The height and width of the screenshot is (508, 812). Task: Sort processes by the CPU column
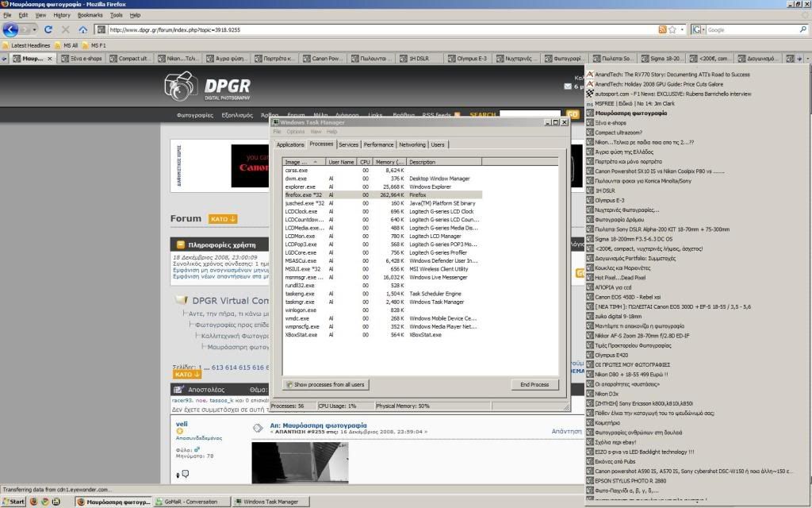[365, 162]
